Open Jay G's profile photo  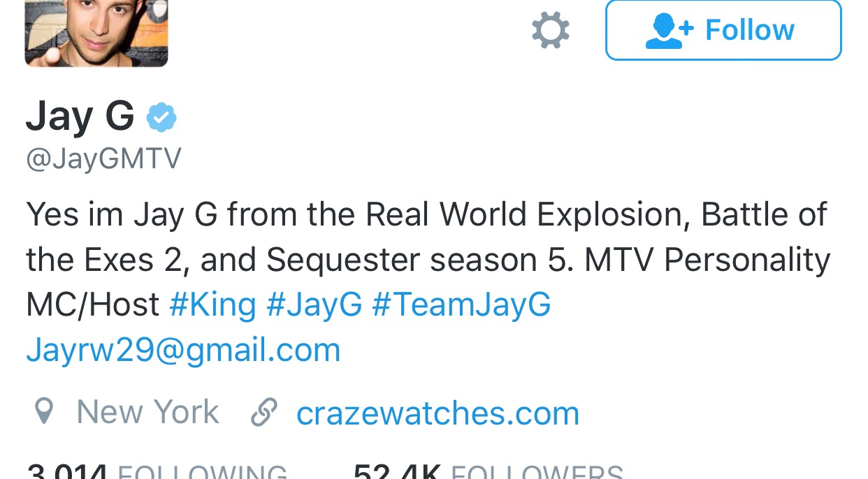[x=96, y=33]
